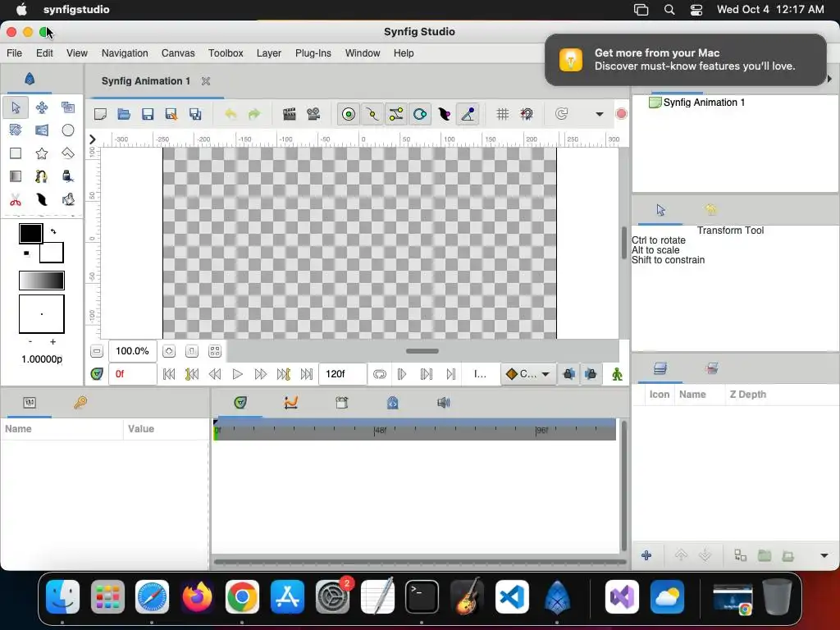Open Spotlight search in menu bar
The width and height of the screenshot is (840, 630).
coord(669,10)
